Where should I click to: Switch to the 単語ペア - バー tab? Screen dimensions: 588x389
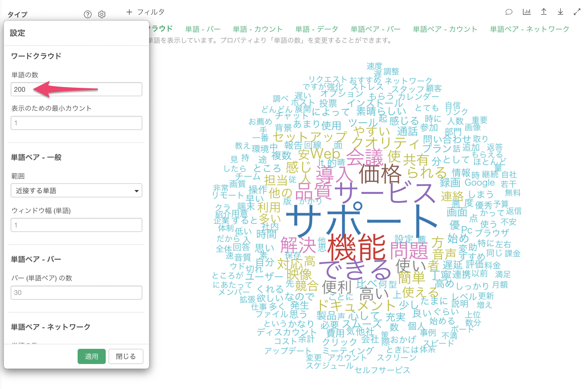[375, 29]
